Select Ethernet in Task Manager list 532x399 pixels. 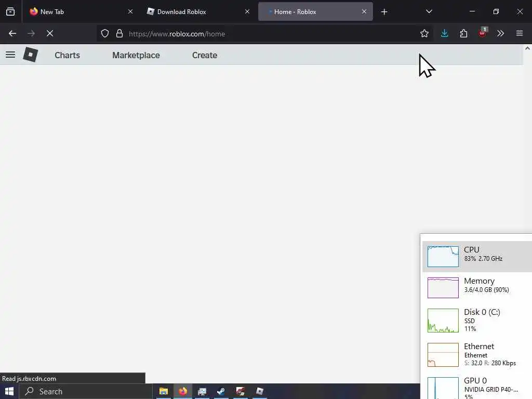(x=477, y=354)
